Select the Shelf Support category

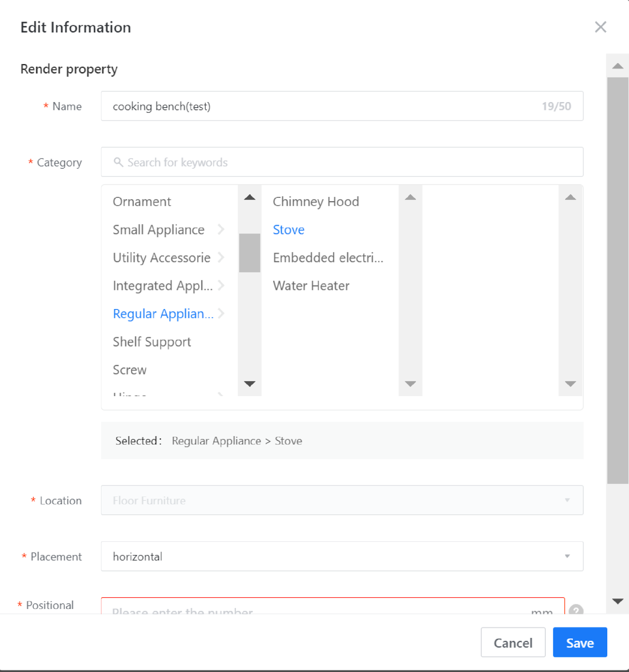tap(152, 342)
